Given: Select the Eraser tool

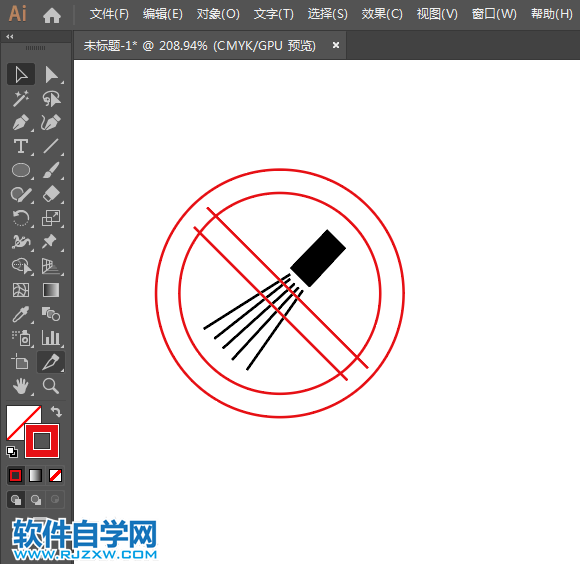Looking at the screenshot, I should pyautogui.click(x=51, y=194).
